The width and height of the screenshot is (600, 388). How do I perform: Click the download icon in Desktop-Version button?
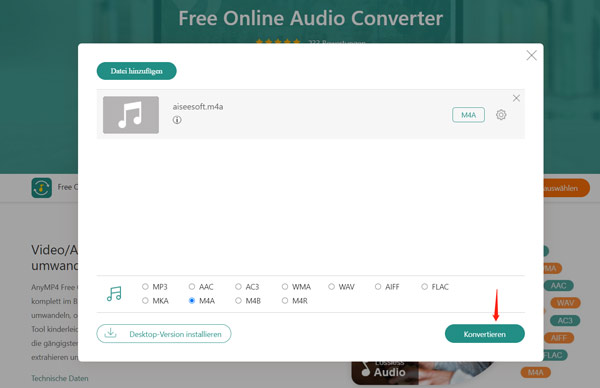point(110,333)
